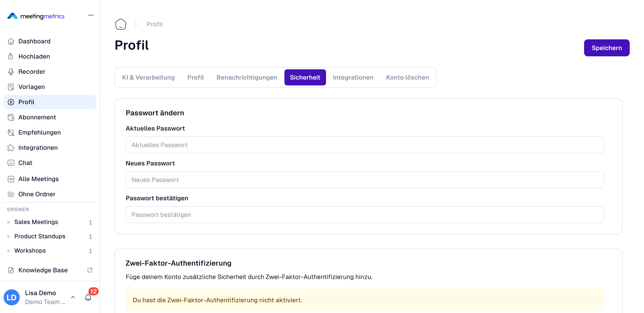Screen dimensions: 644x313
Task: Open the Integrationen tab
Action: [353, 78]
